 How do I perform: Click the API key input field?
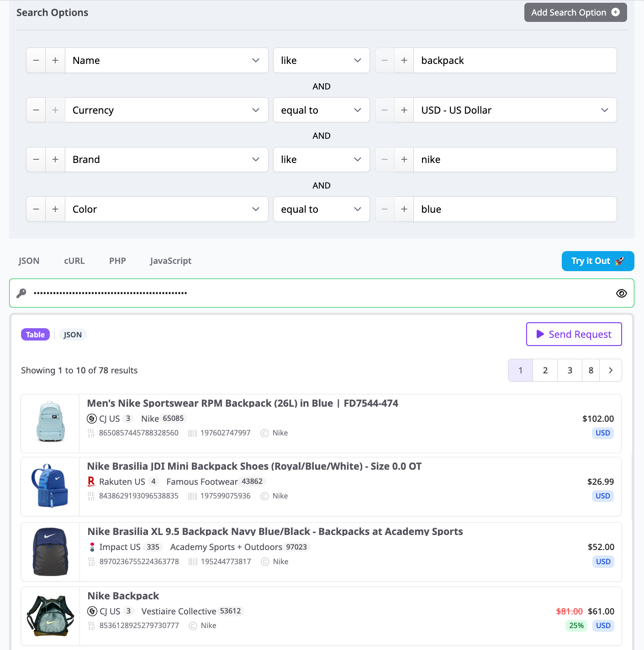(x=322, y=293)
